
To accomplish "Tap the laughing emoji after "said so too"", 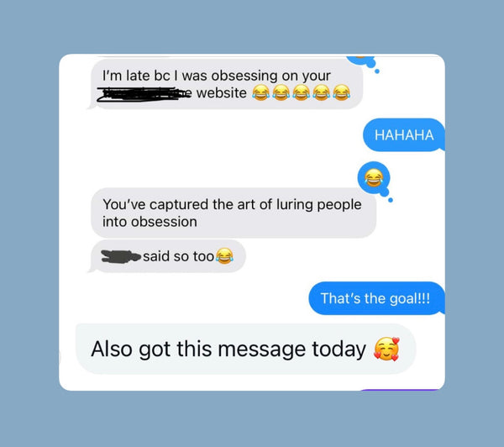I will (x=224, y=256).
